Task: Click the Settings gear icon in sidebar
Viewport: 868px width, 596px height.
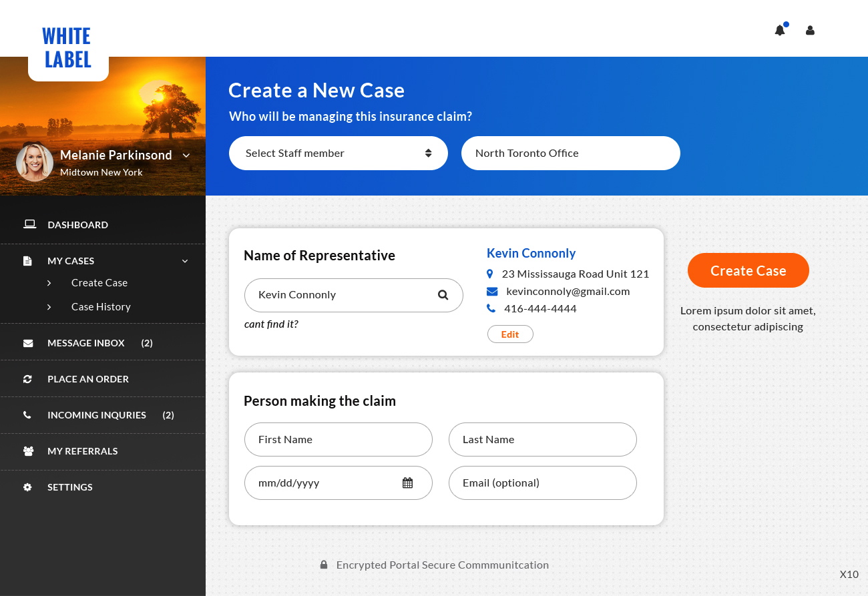Action: (x=27, y=487)
